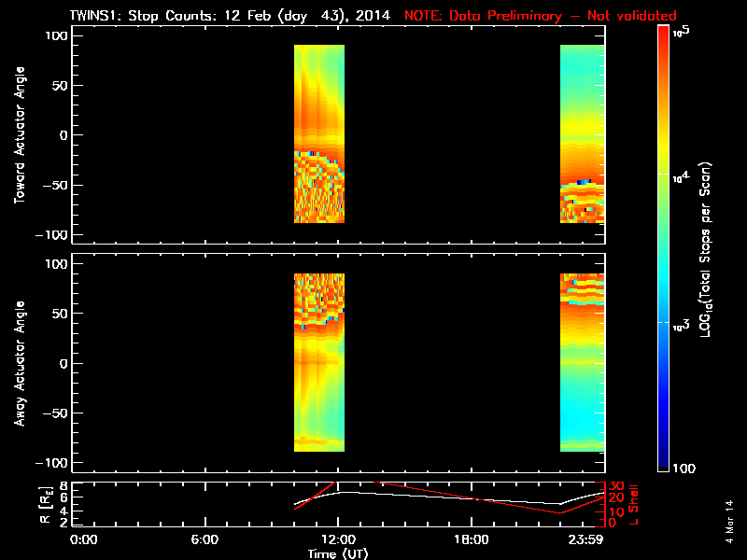747x560 pixels.
Task: Select the 0:00 time tick label
Action: point(83,539)
